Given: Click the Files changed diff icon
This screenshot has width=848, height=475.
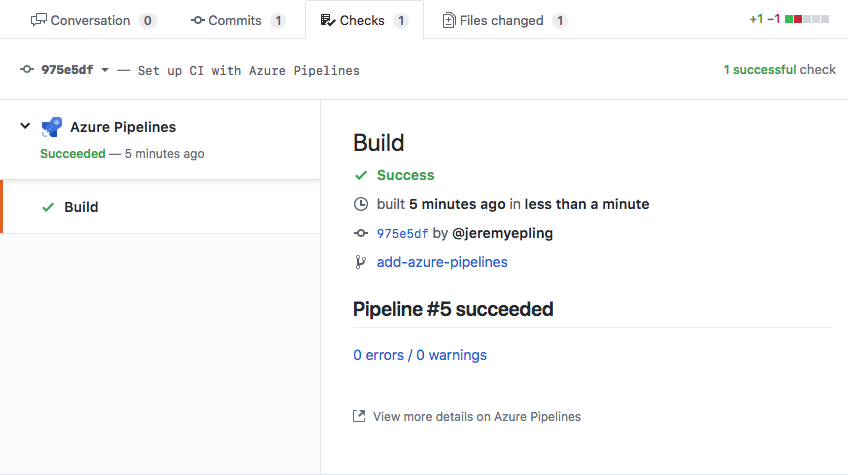Looking at the screenshot, I should (448, 21).
